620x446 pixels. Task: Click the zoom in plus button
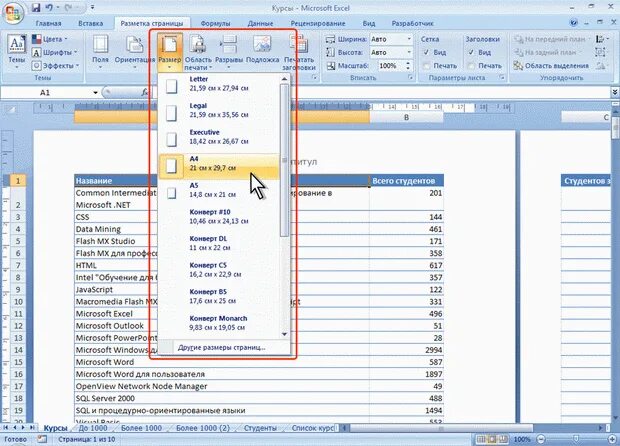(612, 439)
